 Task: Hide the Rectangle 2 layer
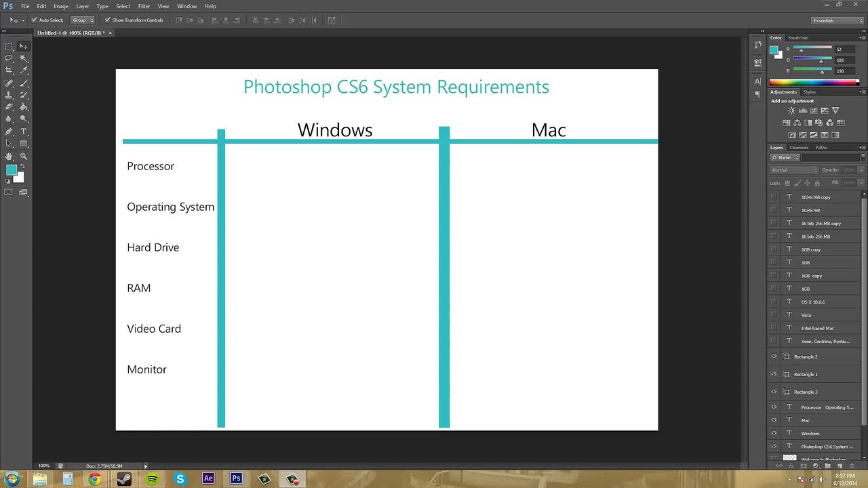pyautogui.click(x=774, y=357)
